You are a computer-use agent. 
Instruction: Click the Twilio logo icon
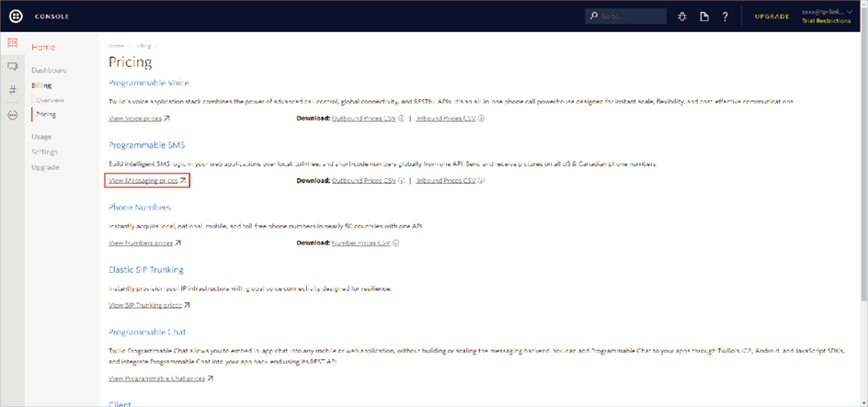(x=16, y=16)
